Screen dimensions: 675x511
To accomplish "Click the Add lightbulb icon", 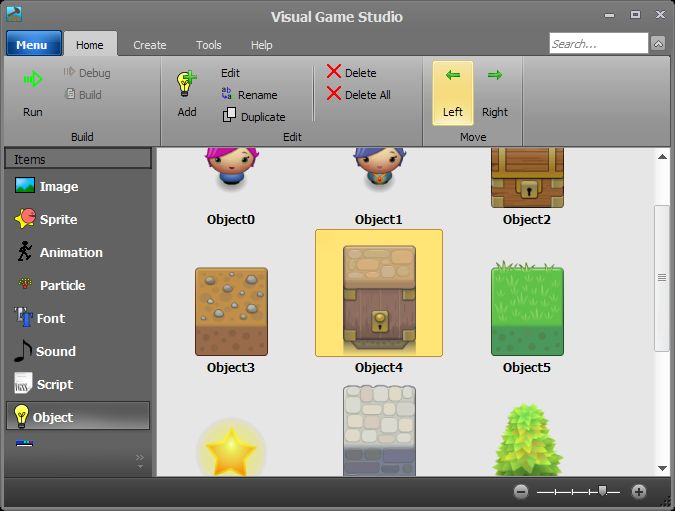I will (x=187, y=82).
